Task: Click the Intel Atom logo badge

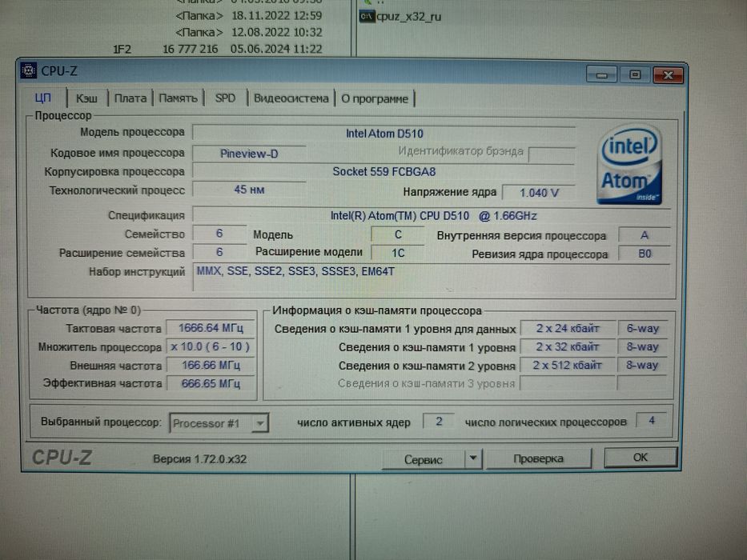Action: pos(629,165)
